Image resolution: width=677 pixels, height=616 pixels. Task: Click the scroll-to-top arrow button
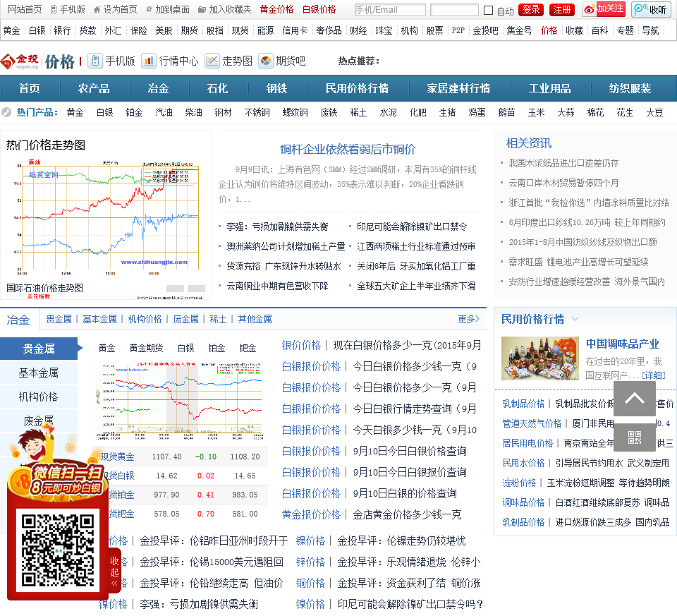pos(634,398)
